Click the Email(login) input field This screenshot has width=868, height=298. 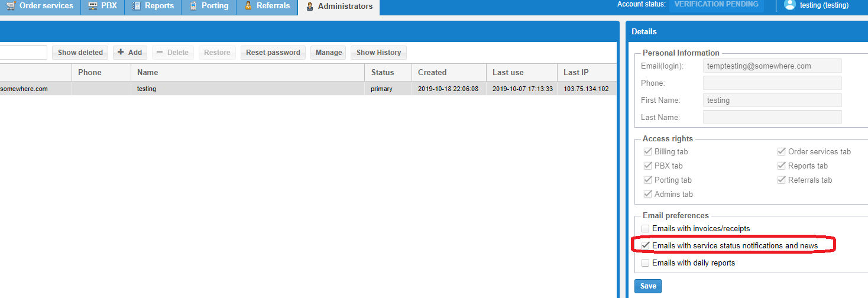772,66
